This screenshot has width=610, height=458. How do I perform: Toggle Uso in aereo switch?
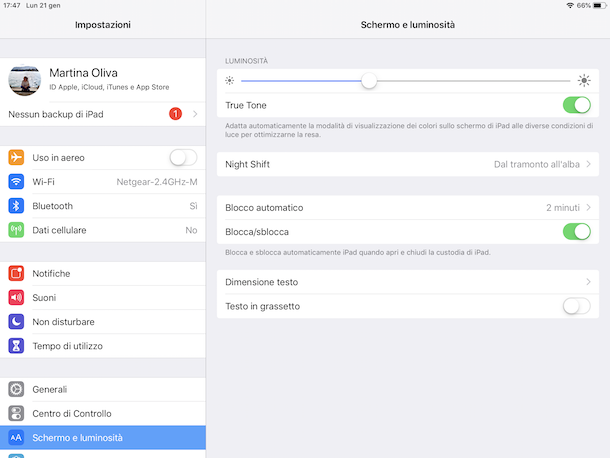183,158
